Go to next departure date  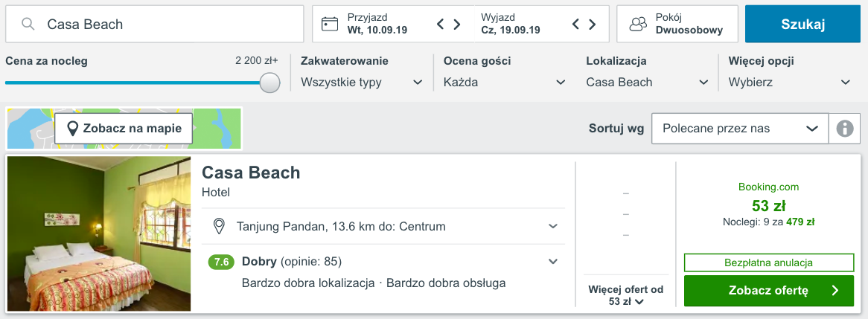pyautogui.click(x=593, y=24)
